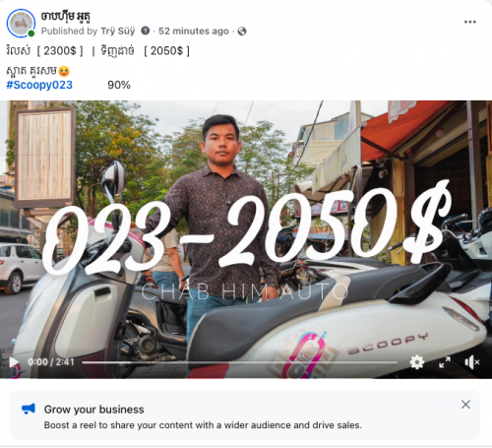Click the green online status dot
The width and height of the screenshot is (492, 448).
pyautogui.click(x=31, y=33)
